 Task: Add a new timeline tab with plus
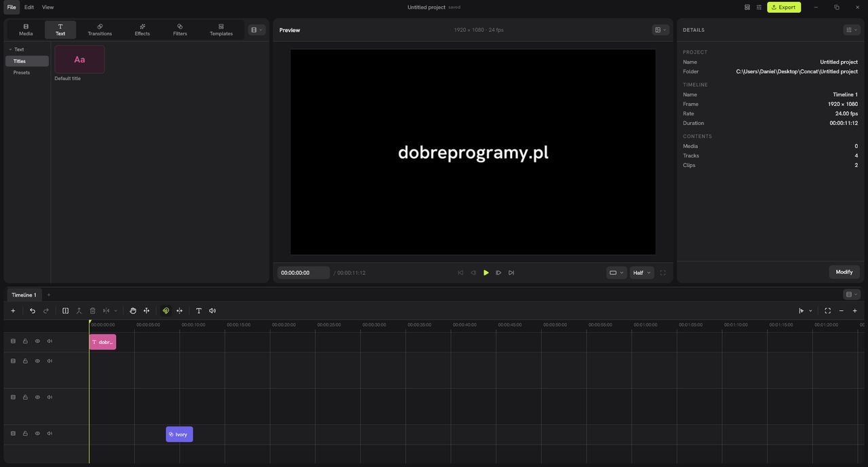(49, 295)
